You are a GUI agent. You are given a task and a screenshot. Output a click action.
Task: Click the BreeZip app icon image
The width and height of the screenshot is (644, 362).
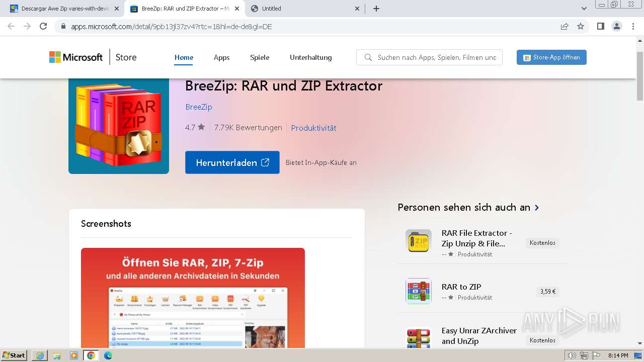[119, 126]
